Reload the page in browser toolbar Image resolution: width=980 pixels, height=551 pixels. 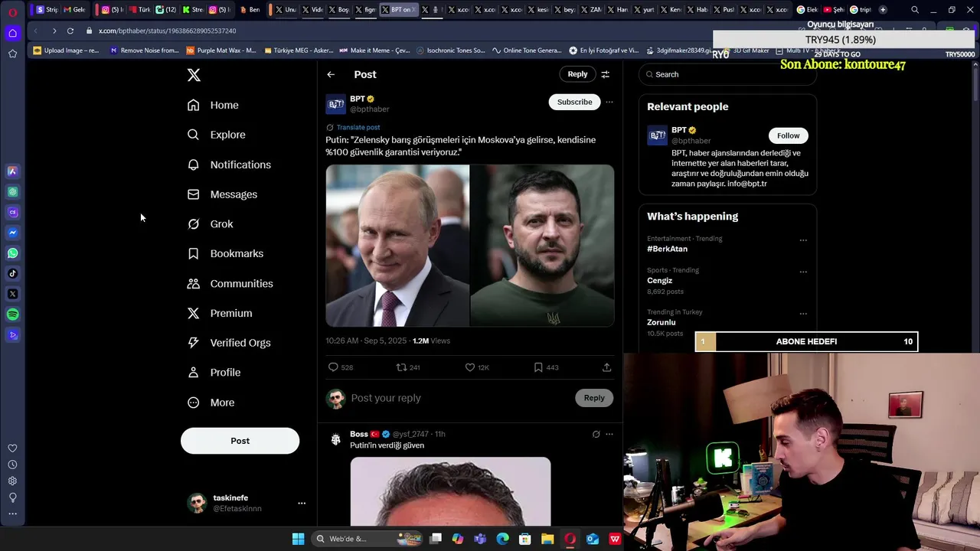70,31
